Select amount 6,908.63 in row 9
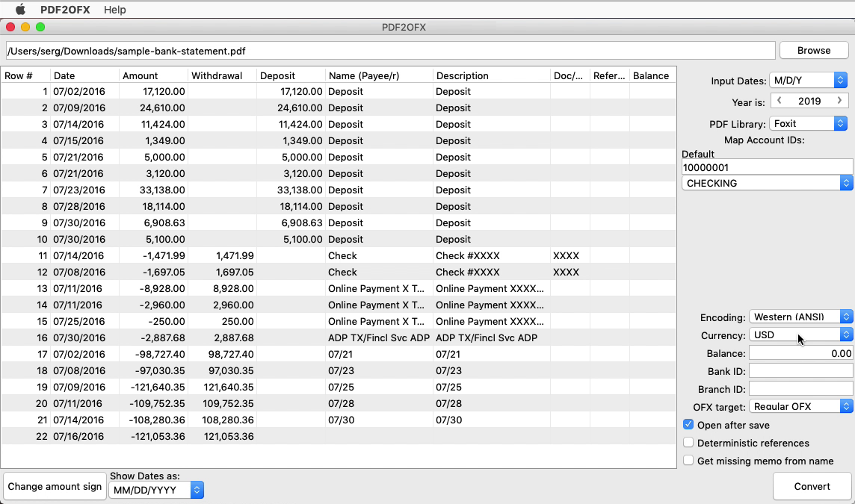This screenshot has height=504, width=855. 153,223
